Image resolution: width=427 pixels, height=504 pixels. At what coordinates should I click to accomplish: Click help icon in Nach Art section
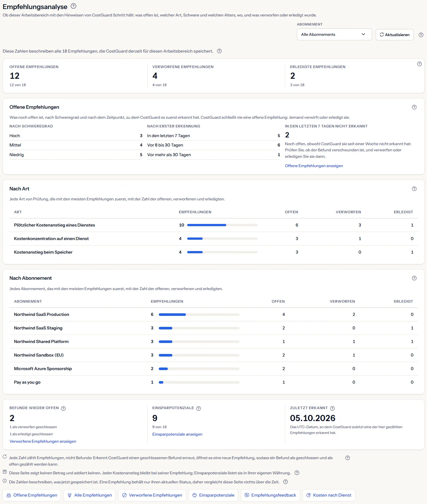(414, 189)
